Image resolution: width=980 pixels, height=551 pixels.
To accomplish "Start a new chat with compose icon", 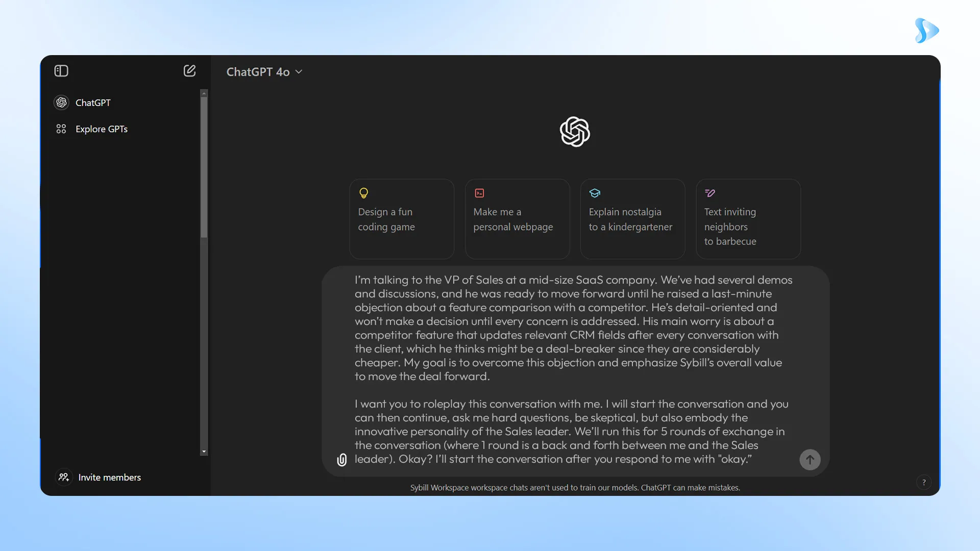I will coord(189,71).
